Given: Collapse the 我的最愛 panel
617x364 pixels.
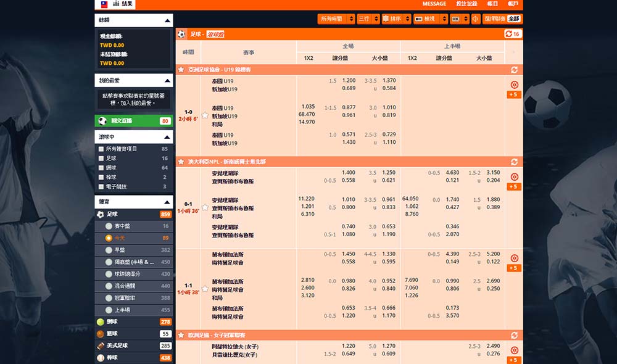Looking at the screenshot, I should [x=167, y=81].
